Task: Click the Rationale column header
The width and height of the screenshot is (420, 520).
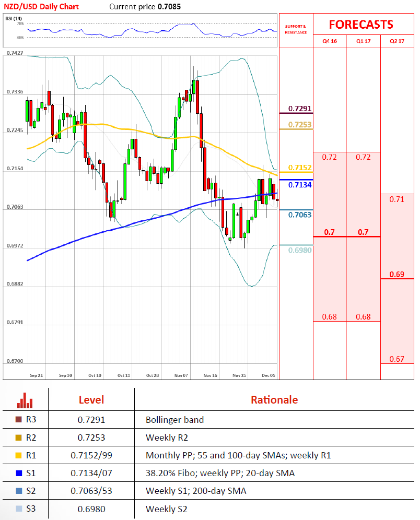Action: pyautogui.click(x=274, y=400)
